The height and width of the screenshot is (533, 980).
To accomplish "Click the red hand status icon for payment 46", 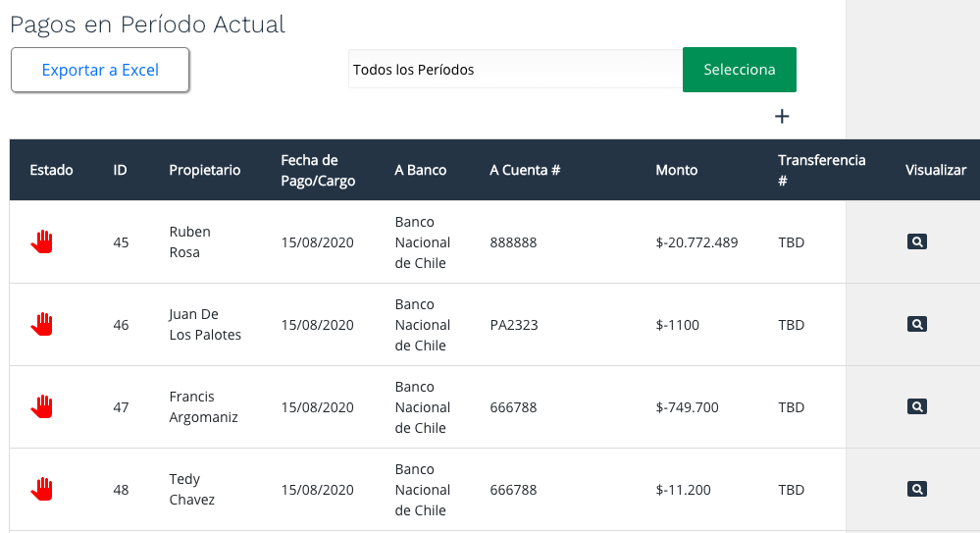I will tap(42, 324).
